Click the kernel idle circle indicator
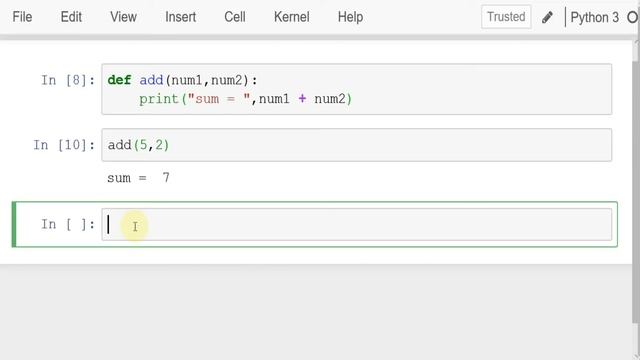This screenshot has height=360, width=640. point(633,18)
